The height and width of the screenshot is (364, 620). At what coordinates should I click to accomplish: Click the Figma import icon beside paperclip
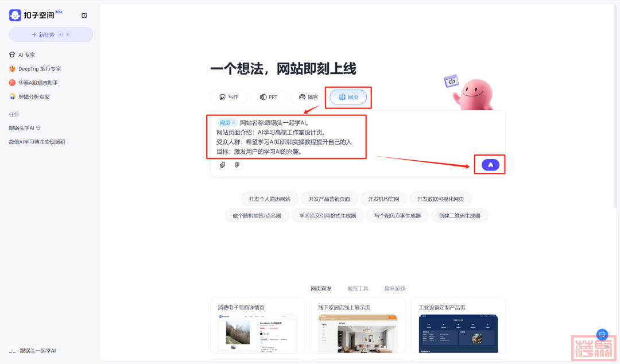pos(237,165)
